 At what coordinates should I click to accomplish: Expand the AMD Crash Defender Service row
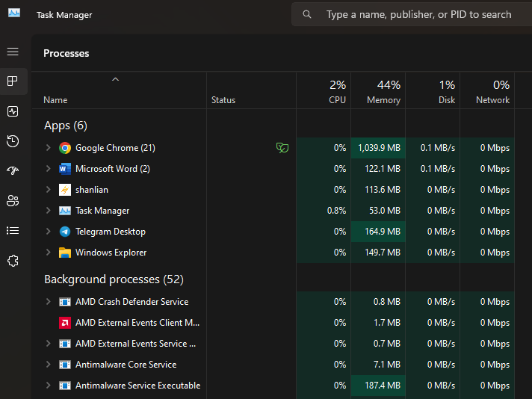[48, 302]
